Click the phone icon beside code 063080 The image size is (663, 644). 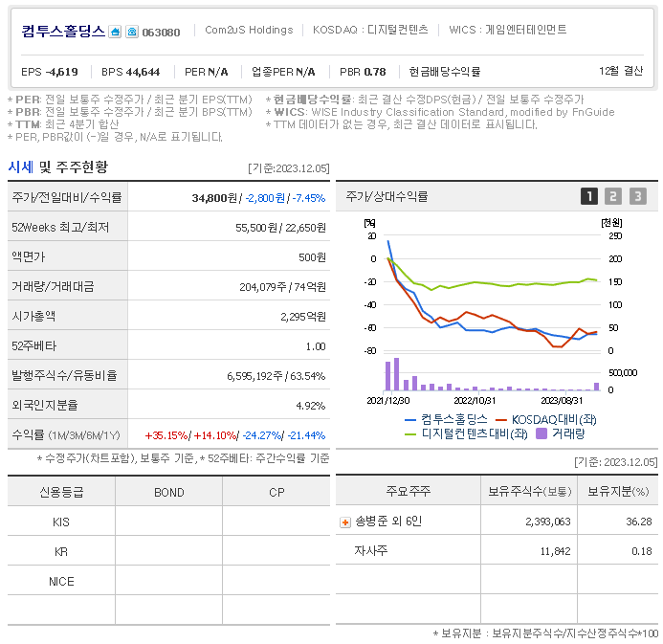coord(132,32)
